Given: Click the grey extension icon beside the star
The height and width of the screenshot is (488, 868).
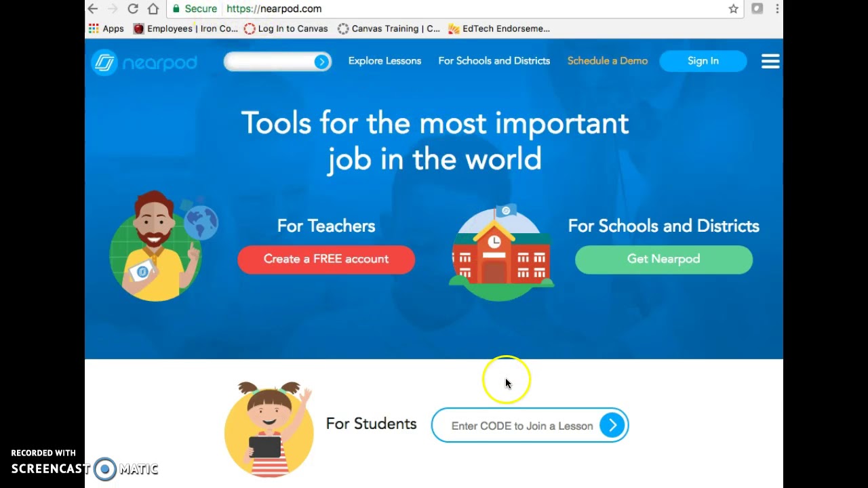Looking at the screenshot, I should [757, 9].
